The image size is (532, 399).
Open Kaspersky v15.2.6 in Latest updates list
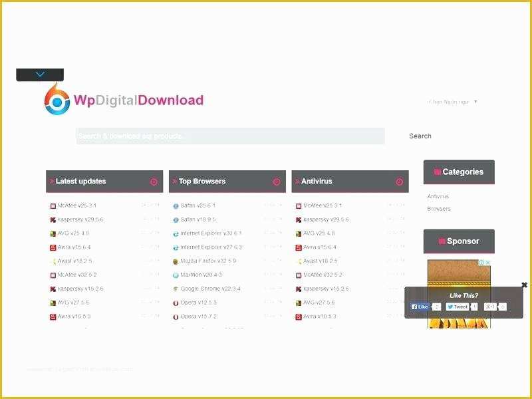click(x=80, y=289)
